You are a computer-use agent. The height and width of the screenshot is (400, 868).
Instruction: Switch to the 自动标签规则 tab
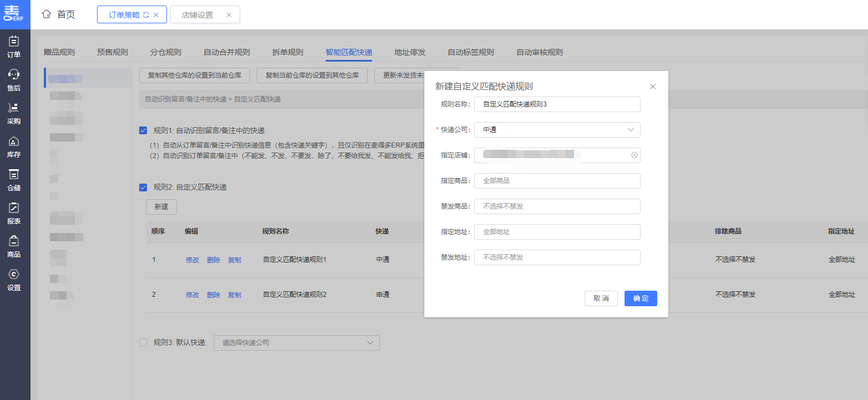471,52
